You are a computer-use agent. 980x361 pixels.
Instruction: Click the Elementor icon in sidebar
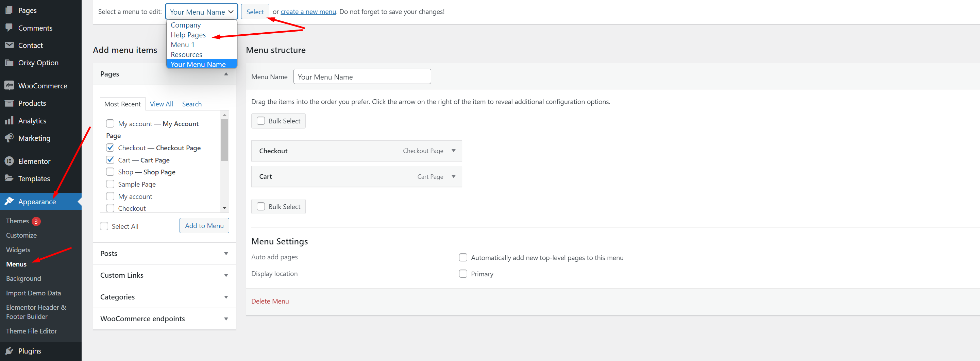pyautogui.click(x=9, y=161)
